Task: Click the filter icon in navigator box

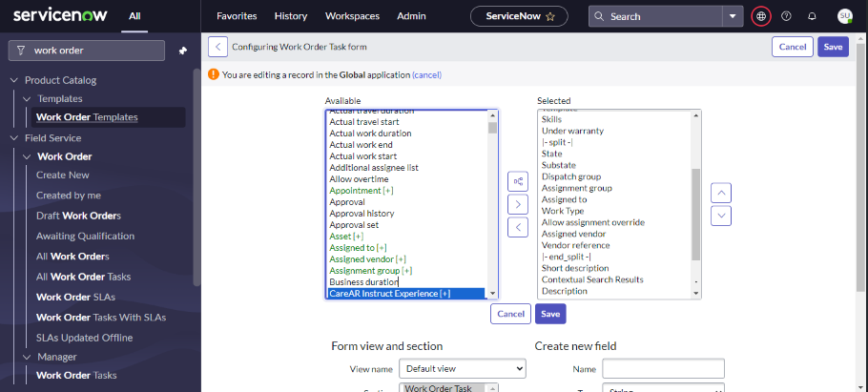Action: (x=21, y=51)
